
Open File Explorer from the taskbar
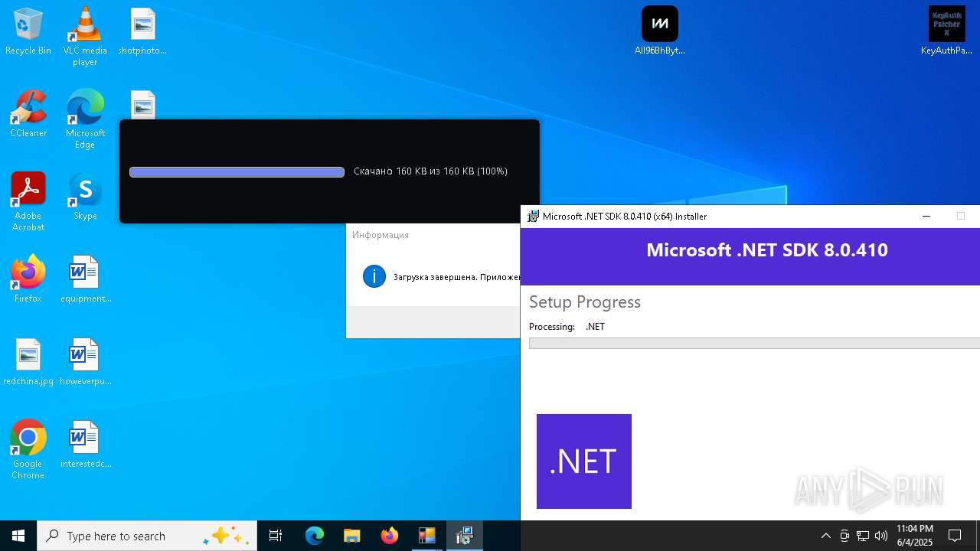tap(351, 536)
